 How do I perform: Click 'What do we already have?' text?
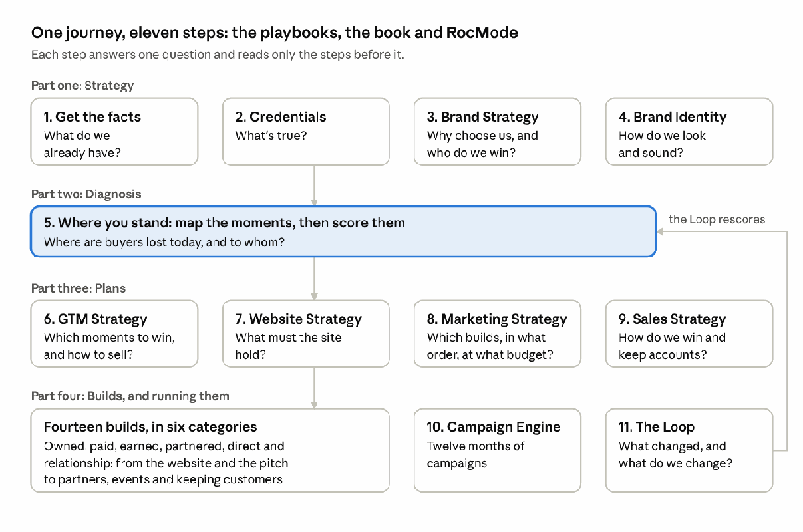coord(82,144)
